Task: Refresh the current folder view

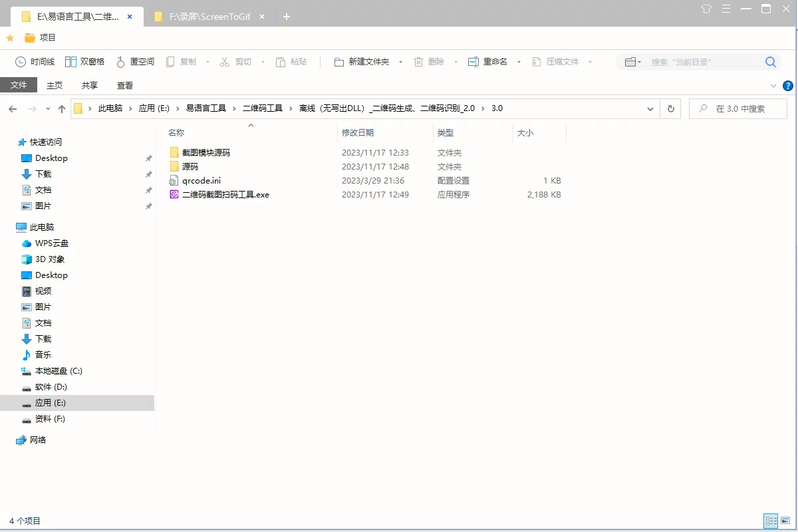Action: [670, 108]
